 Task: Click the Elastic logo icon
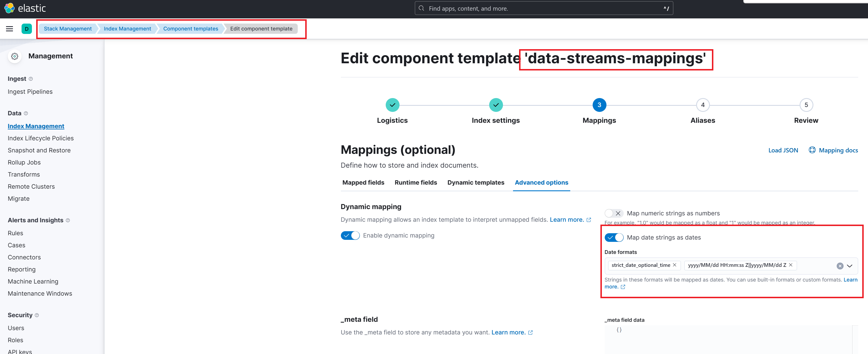click(x=9, y=8)
